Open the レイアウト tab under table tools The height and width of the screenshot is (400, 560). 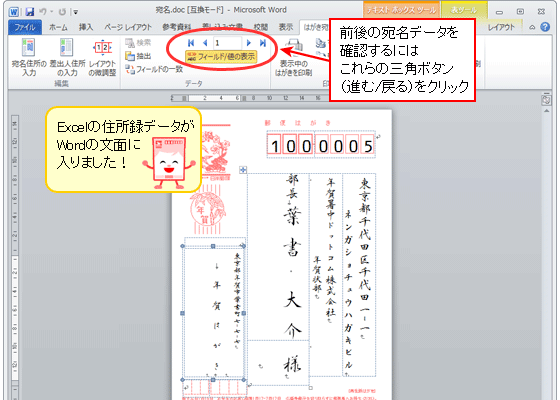501,27
